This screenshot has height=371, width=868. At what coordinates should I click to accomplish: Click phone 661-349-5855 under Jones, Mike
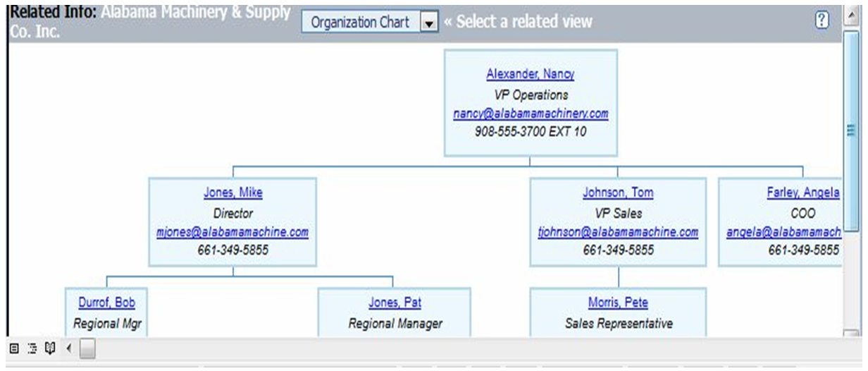pos(232,250)
